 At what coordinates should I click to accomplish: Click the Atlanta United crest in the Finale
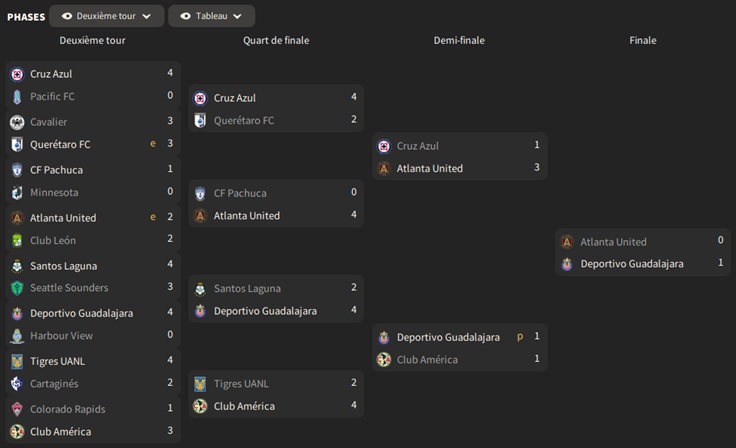tap(567, 242)
